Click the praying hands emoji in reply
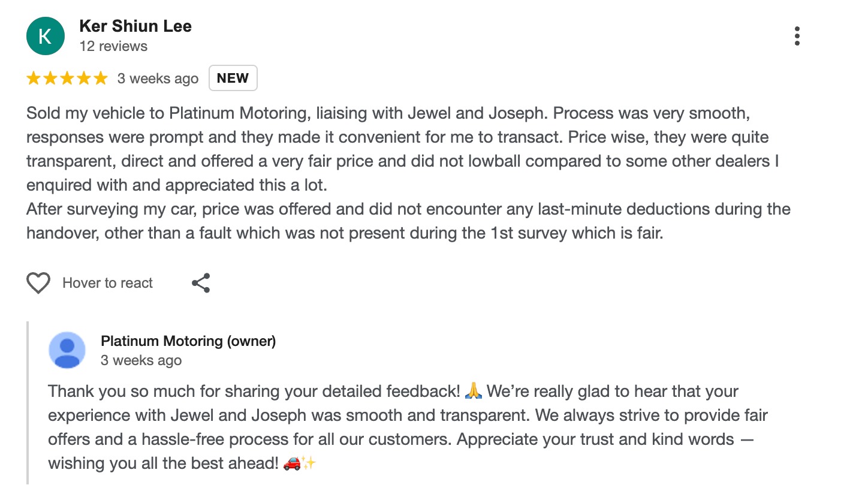Image resolution: width=868 pixels, height=494 pixels. pos(474,391)
